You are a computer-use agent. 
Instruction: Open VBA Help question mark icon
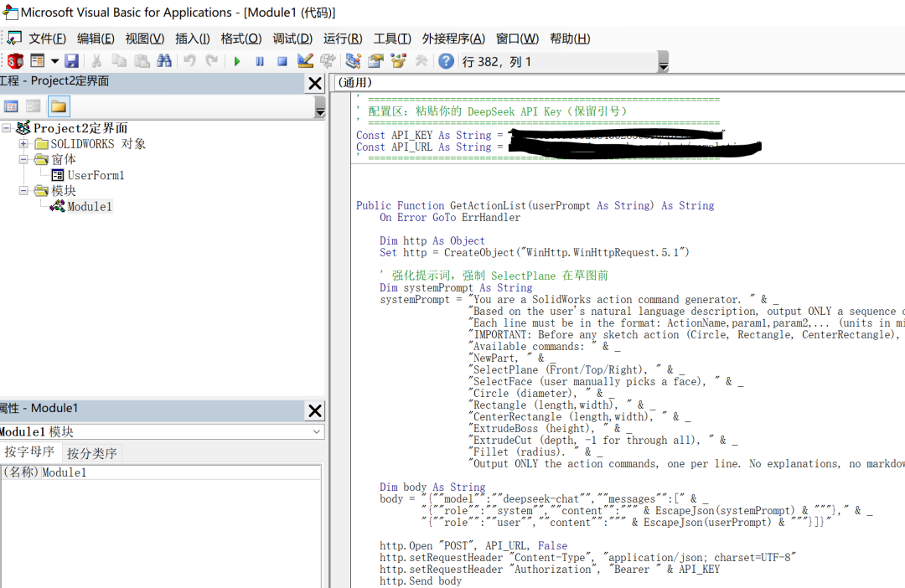click(x=446, y=60)
